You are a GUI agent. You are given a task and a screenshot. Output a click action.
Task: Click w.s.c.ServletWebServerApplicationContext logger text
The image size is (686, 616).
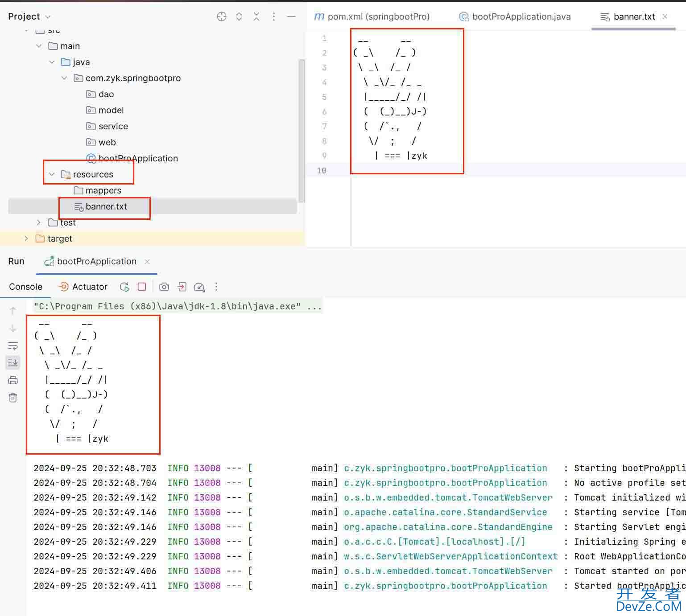[450, 556]
